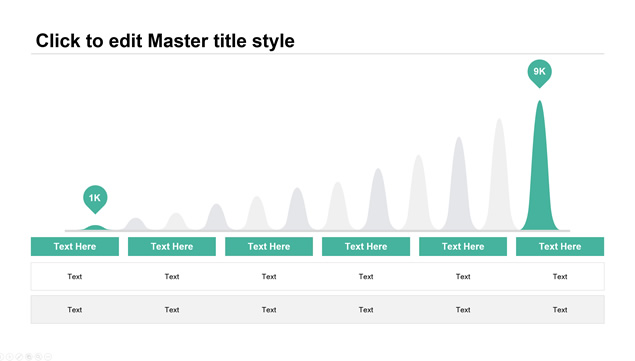Select the fifth Text Here green label

point(463,246)
